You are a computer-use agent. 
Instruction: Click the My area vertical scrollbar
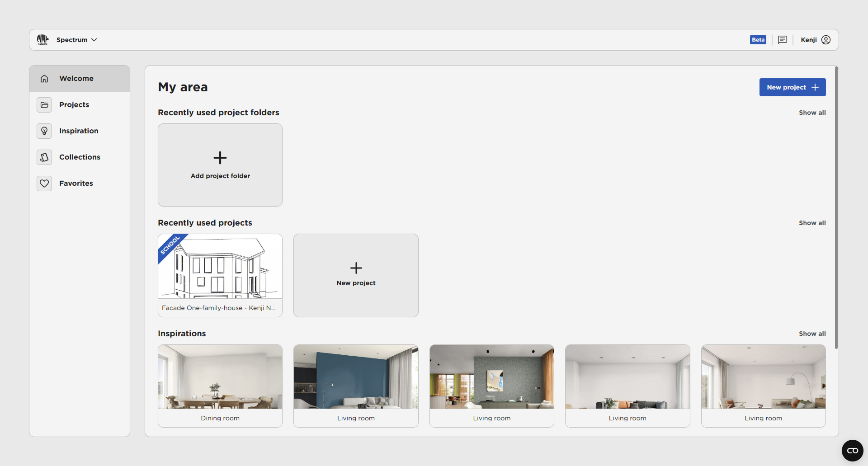(836, 208)
